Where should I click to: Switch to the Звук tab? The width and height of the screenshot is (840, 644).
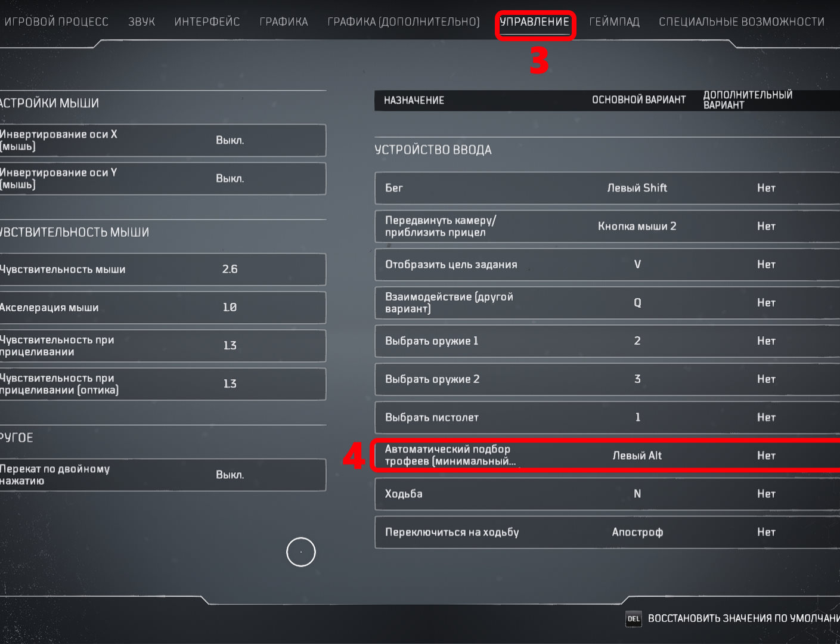coord(141,21)
